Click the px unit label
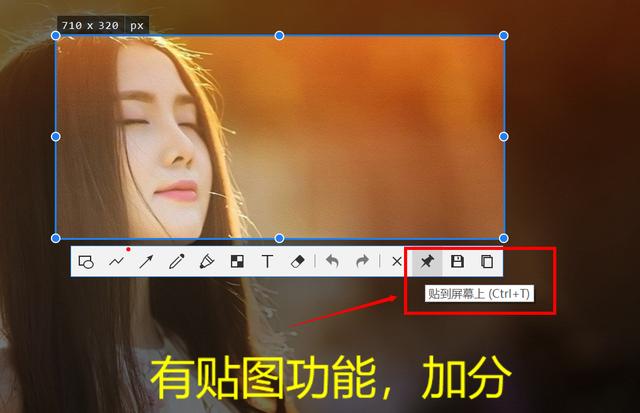 click(137, 26)
